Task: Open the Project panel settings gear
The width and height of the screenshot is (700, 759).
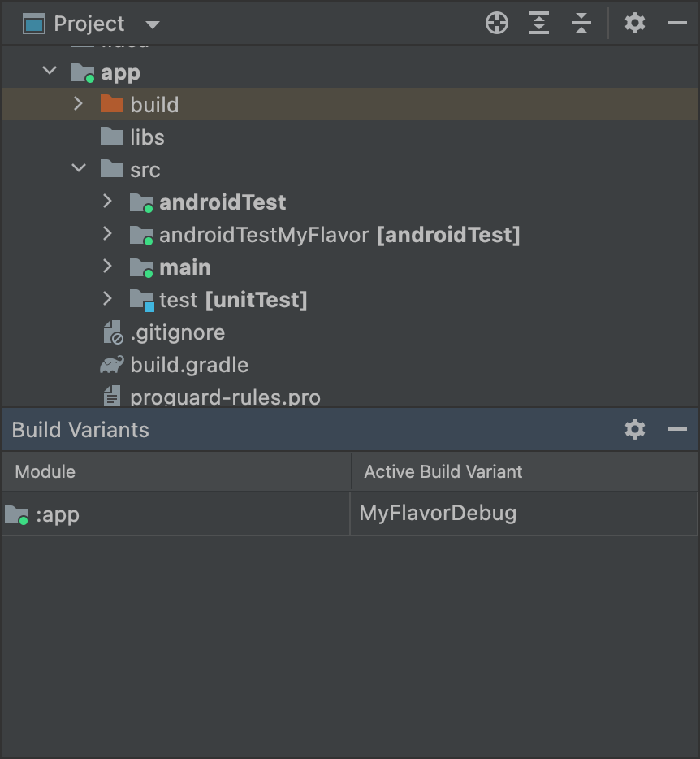Action: point(634,23)
